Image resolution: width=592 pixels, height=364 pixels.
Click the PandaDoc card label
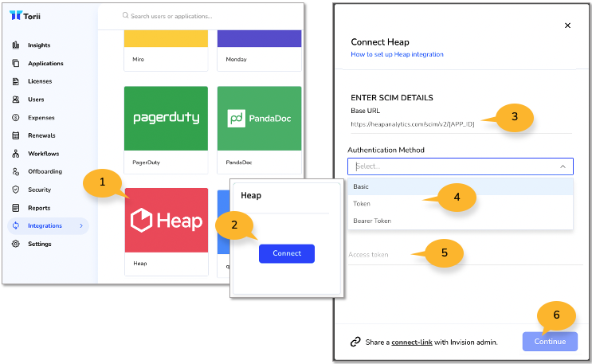(239, 162)
